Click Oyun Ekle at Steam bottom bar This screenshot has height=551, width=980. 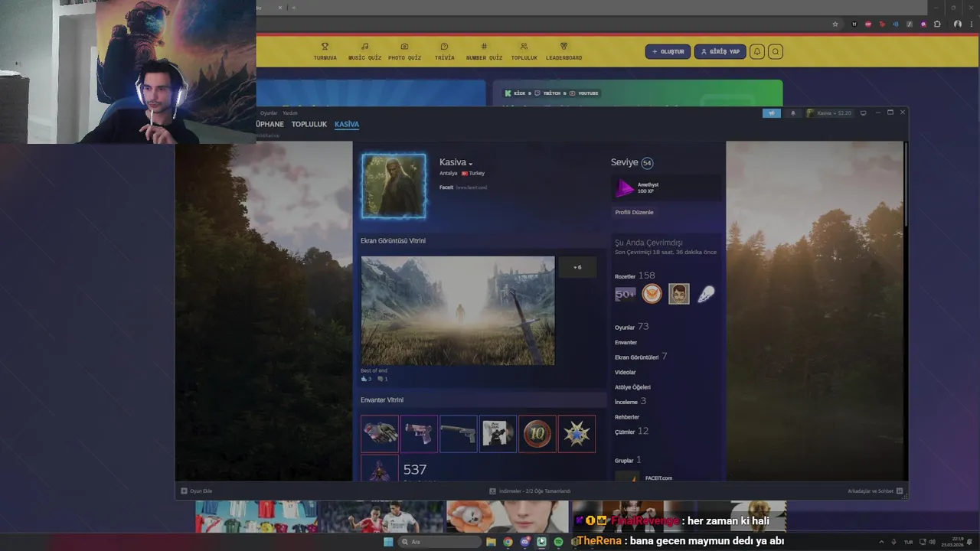coord(197,491)
